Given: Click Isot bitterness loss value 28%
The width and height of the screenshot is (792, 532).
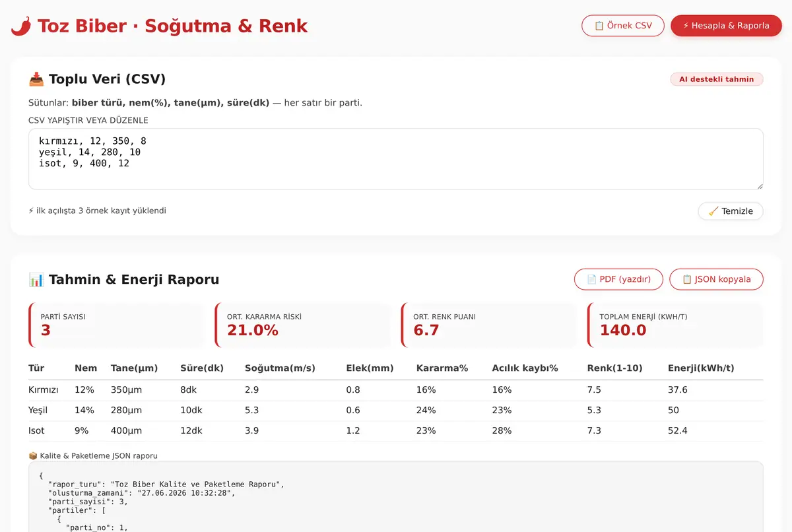Looking at the screenshot, I should [502, 431].
